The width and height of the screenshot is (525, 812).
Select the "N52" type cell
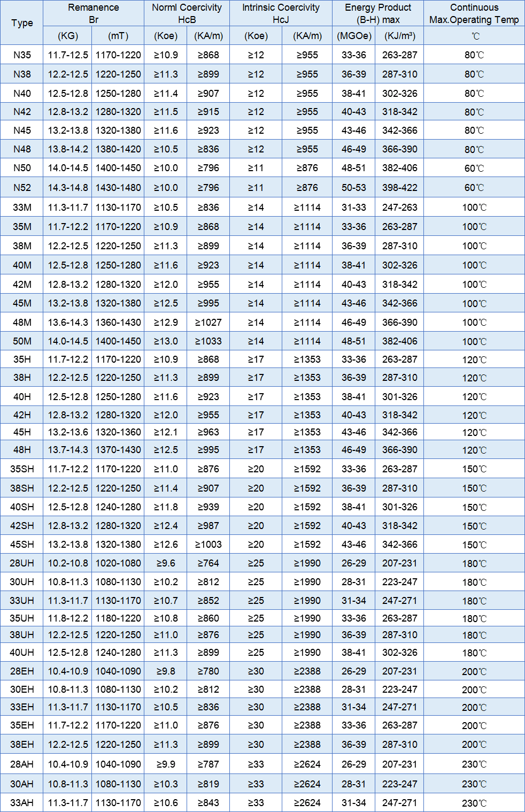coord(22,187)
